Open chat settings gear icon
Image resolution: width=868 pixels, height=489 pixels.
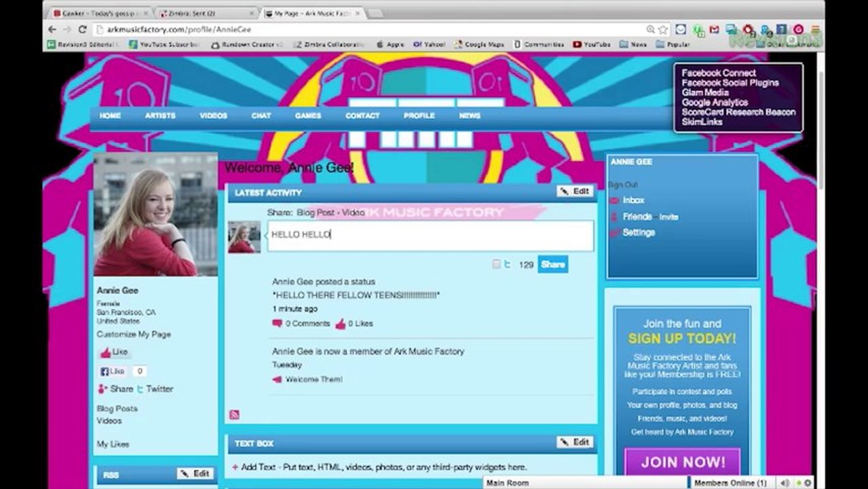(x=808, y=483)
